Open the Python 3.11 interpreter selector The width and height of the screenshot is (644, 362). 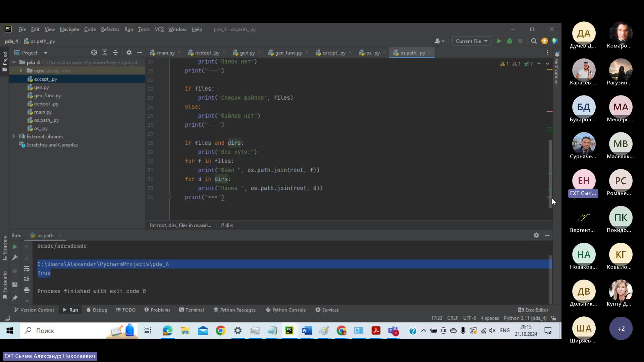click(525, 318)
